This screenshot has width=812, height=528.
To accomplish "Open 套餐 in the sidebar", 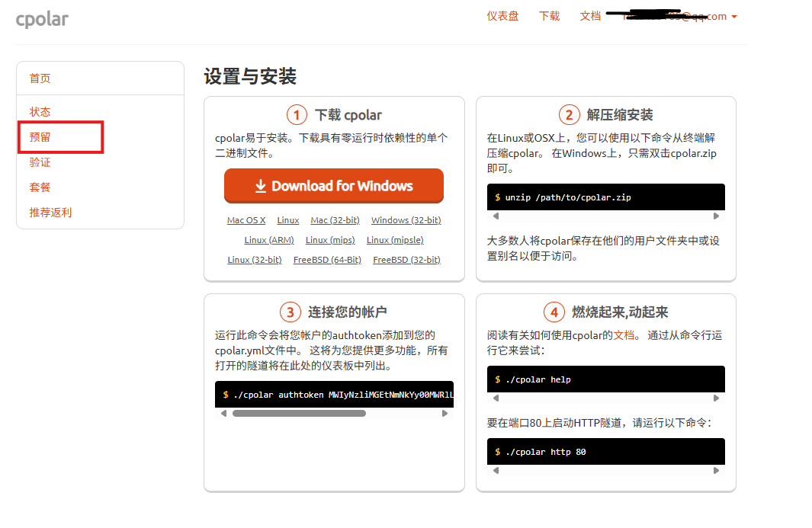I will (x=40, y=187).
